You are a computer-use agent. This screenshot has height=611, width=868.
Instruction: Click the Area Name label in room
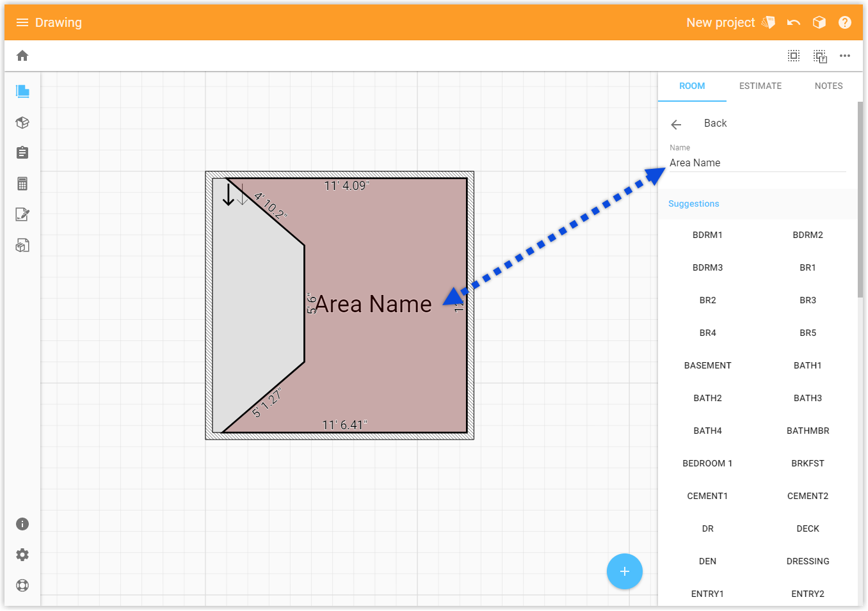coord(373,304)
